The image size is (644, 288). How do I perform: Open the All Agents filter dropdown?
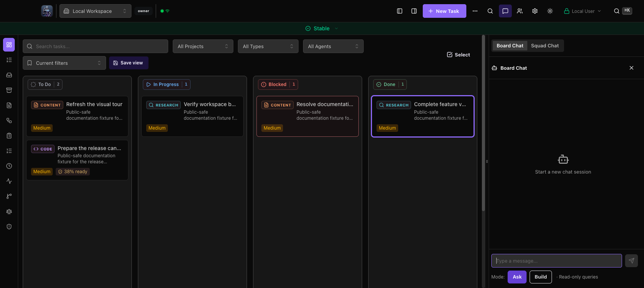pos(333,46)
